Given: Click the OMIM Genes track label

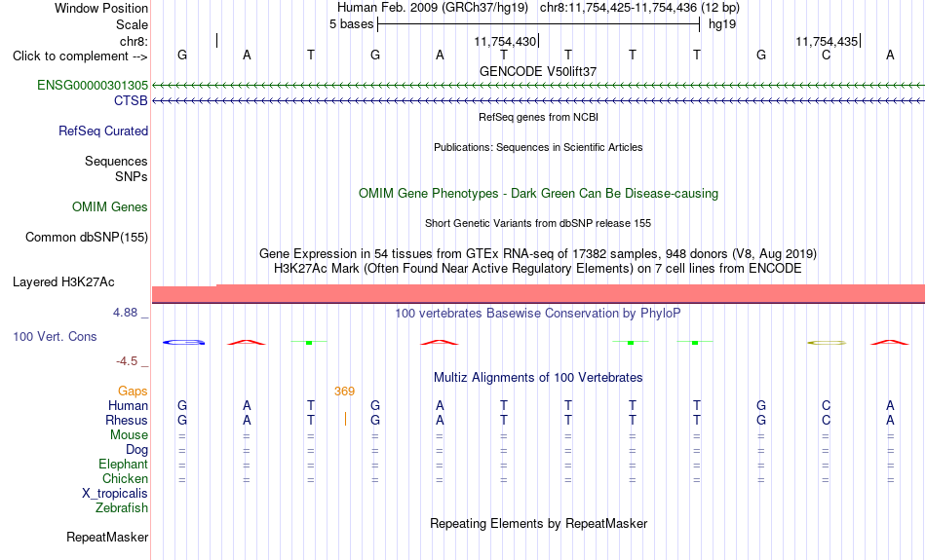Looking at the screenshot, I should 110,207.
